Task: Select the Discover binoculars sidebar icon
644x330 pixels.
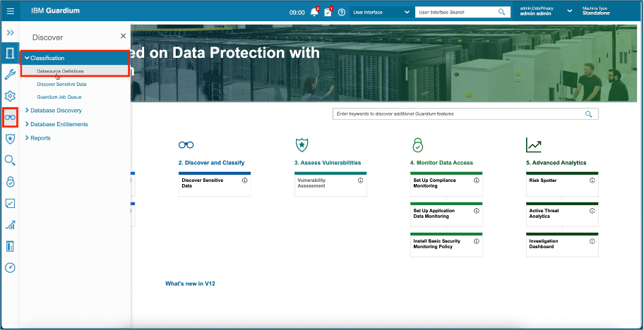Action: click(11, 118)
